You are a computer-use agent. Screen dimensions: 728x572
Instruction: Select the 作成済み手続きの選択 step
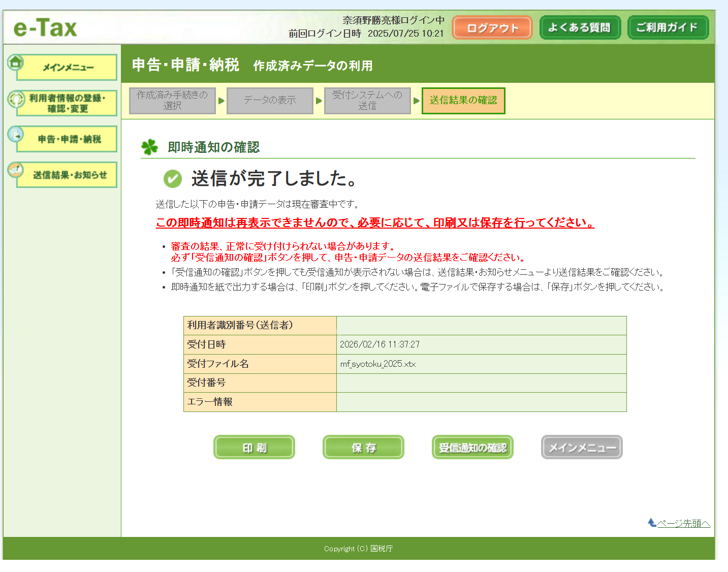pos(172,101)
